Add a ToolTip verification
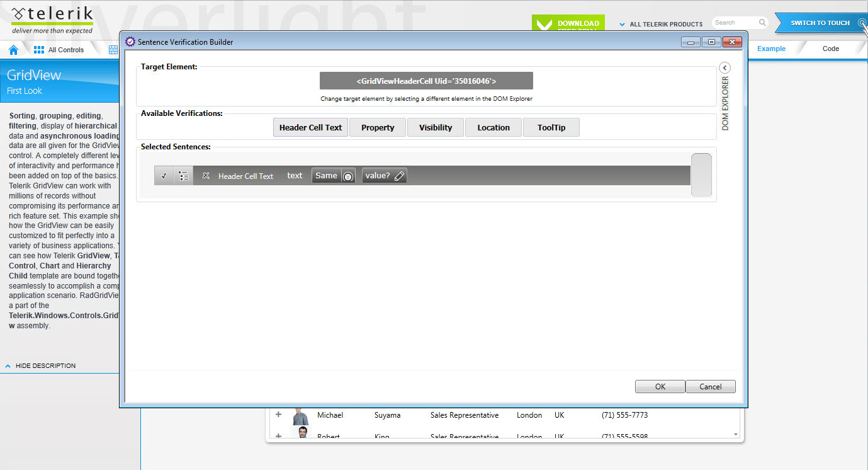 pyautogui.click(x=551, y=127)
